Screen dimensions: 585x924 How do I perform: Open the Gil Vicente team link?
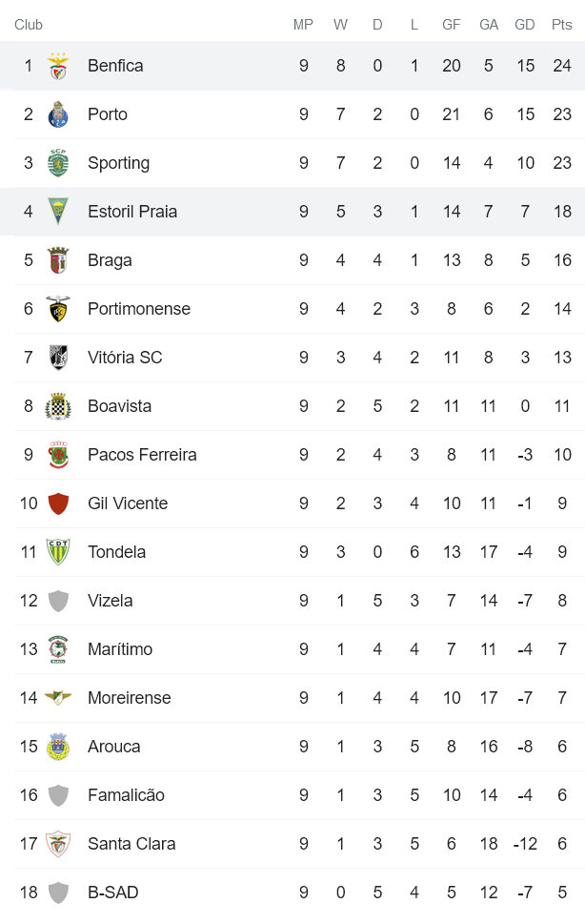[128, 503]
